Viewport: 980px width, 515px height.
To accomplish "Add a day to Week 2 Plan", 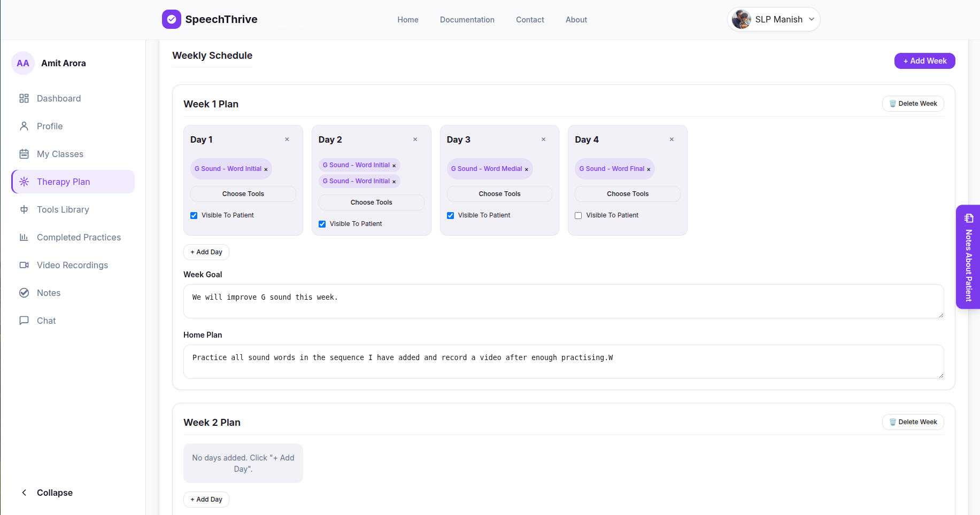I will point(206,500).
